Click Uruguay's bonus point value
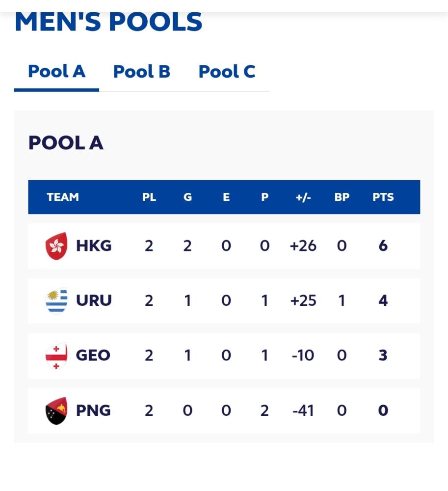 click(342, 300)
